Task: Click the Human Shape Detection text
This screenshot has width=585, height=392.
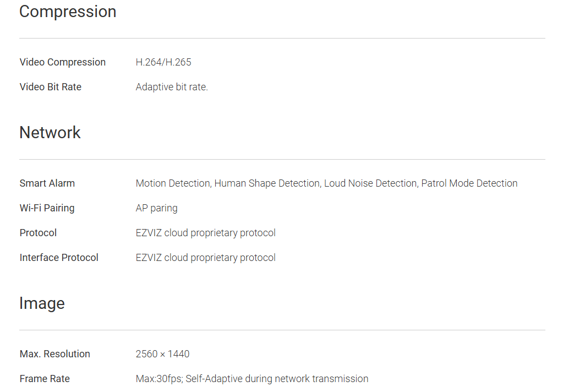Action: (x=267, y=183)
